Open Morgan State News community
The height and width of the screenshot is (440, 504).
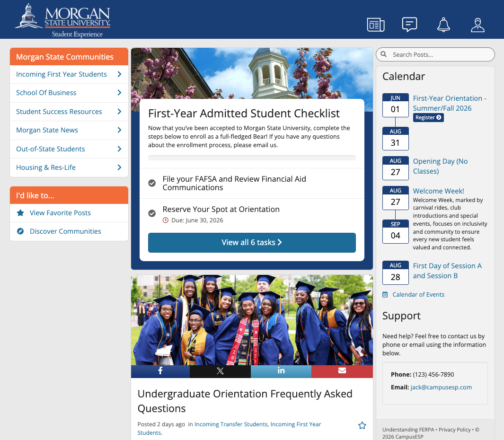pyautogui.click(x=47, y=130)
